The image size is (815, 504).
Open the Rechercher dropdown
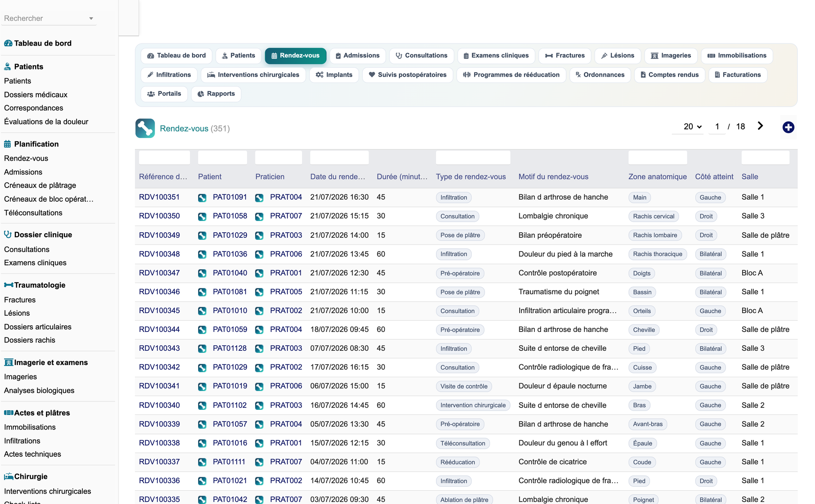click(x=49, y=18)
